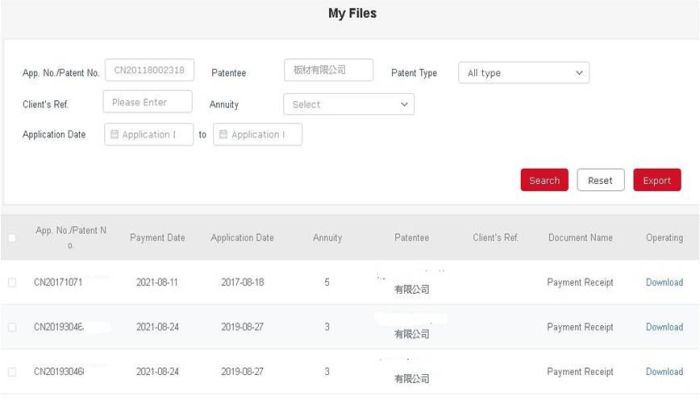Click the Search button
The image size is (700, 400).
click(544, 180)
